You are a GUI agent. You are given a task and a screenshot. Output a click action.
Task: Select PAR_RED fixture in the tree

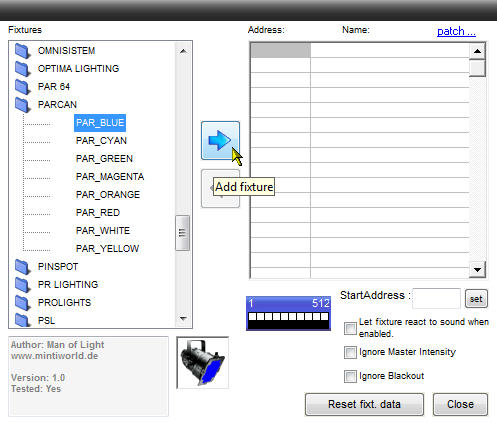tap(98, 213)
